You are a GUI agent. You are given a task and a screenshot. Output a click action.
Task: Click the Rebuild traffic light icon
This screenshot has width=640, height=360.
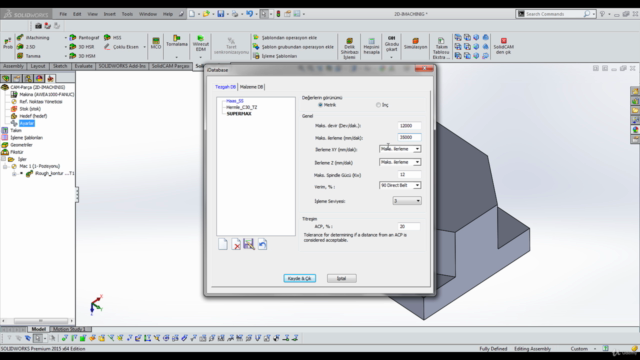[278, 14]
